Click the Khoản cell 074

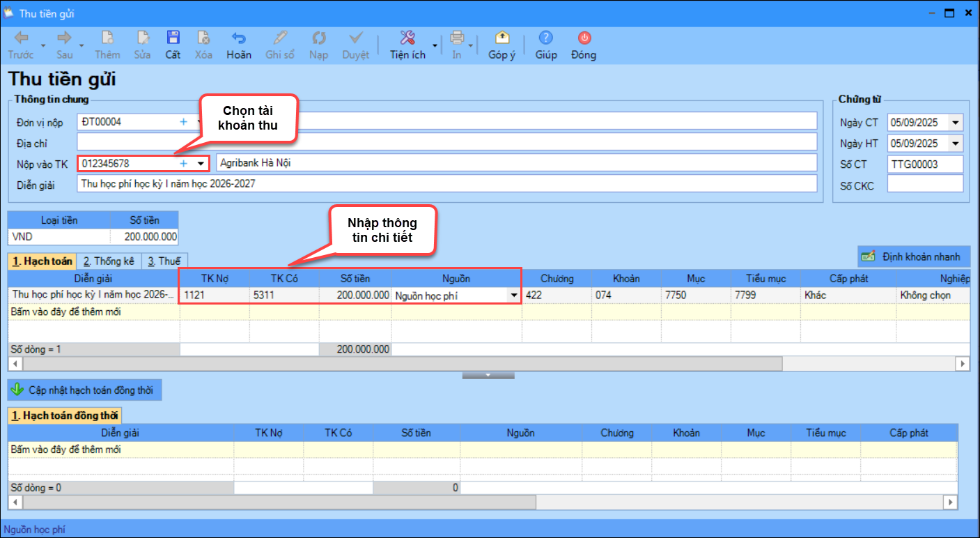(x=626, y=295)
